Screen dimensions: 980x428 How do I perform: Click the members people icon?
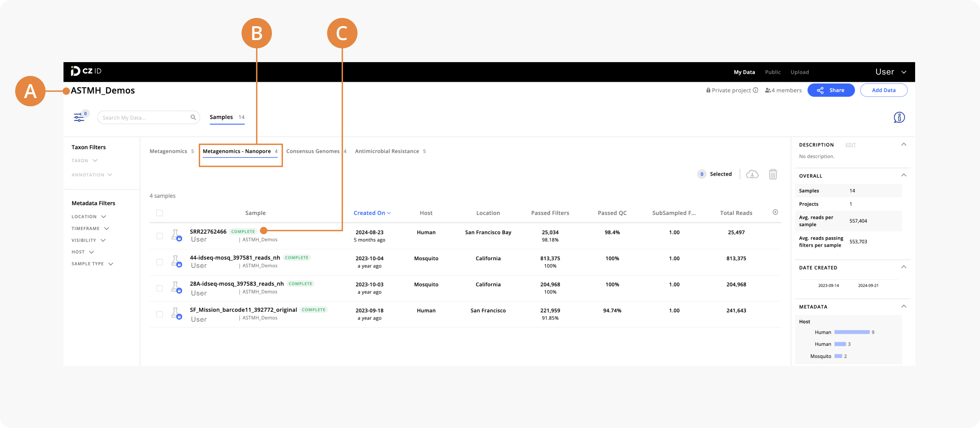pyautogui.click(x=768, y=90)
